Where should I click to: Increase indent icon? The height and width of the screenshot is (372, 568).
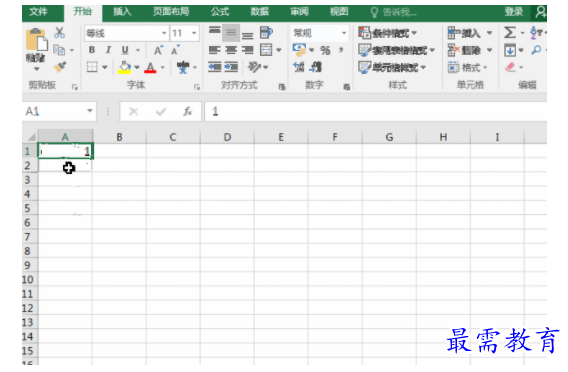click(x=231, y=67)
